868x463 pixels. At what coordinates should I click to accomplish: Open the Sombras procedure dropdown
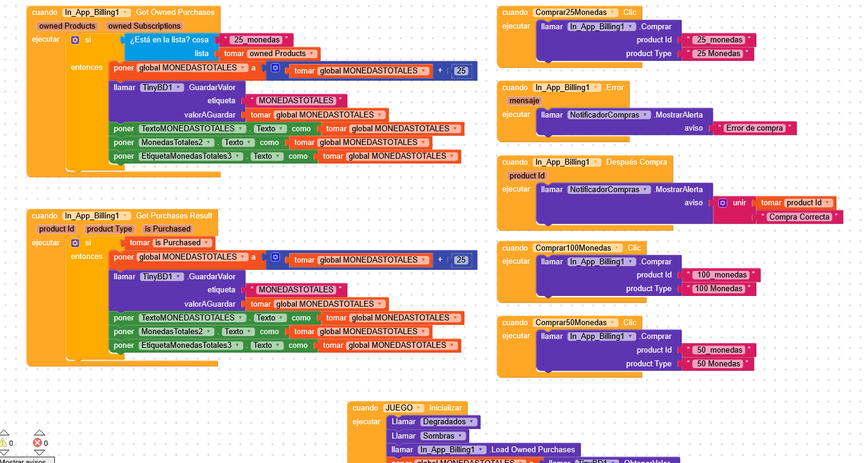pos(444,436)
